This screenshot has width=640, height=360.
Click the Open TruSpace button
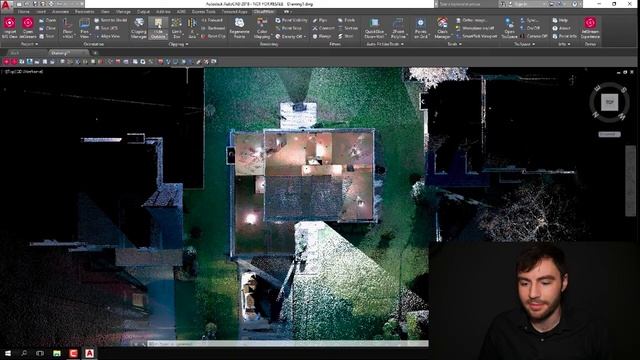[509, 28]
